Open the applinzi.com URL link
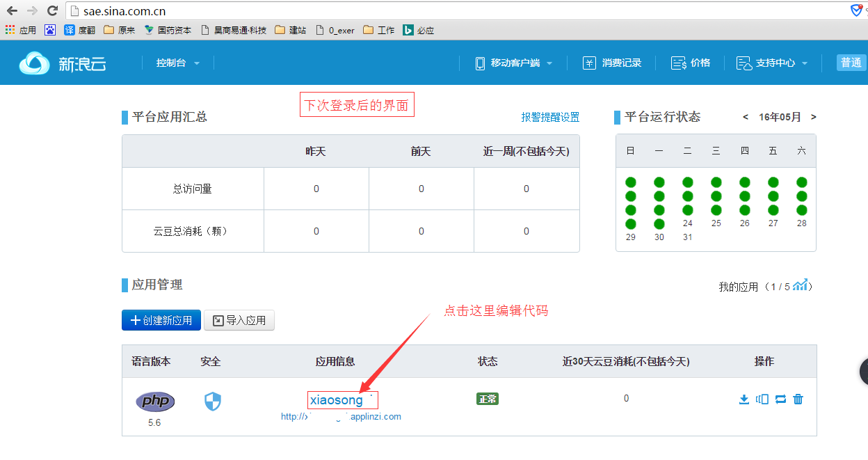The image size is (868, 460). coord(341,417)
